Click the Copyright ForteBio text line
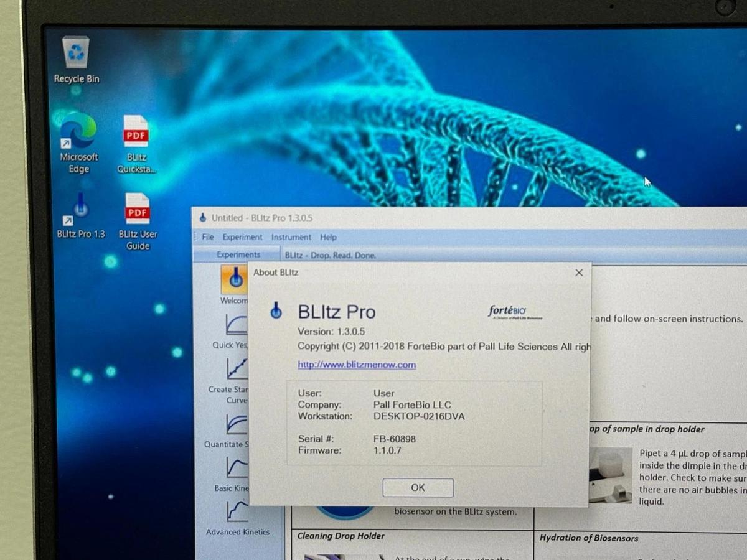Image resolution: width=747 pixels, height=560 pixels. coord(444,347)
